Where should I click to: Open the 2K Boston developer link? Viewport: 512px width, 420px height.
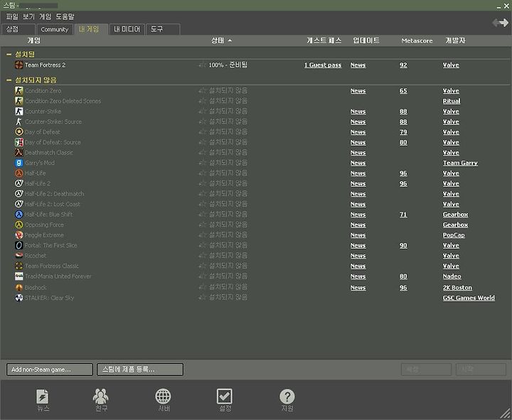coord(457,288)
